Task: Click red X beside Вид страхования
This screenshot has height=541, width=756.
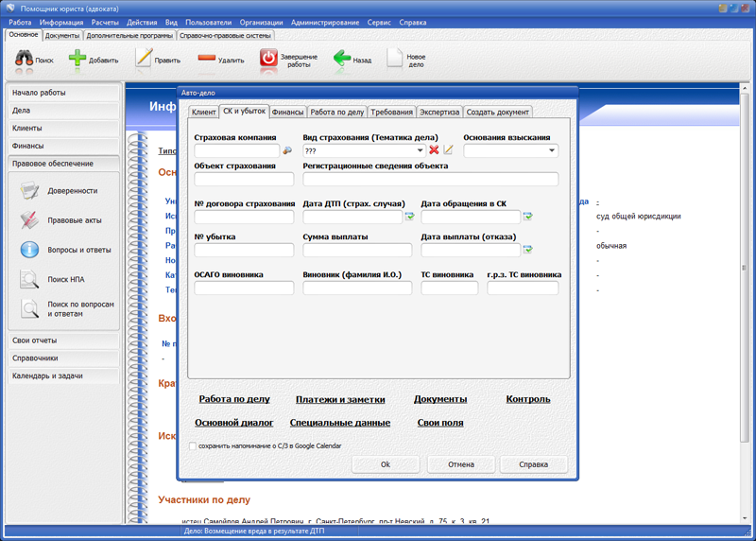Action: point(435,150)
